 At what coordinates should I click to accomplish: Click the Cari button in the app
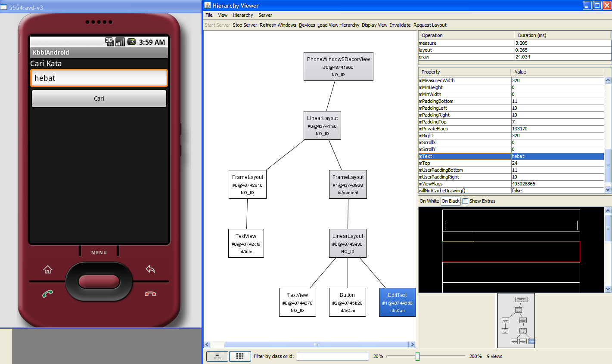(99, 99)
